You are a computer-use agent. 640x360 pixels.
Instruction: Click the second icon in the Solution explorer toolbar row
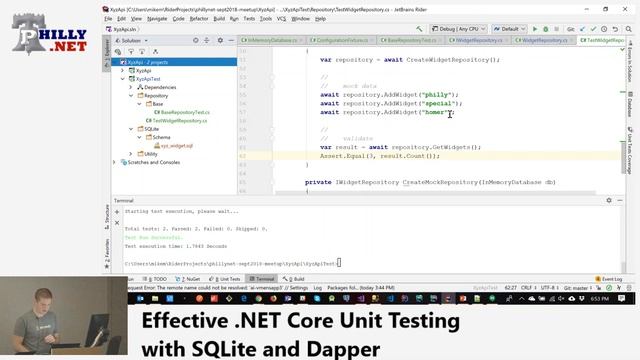click(131, 52)
